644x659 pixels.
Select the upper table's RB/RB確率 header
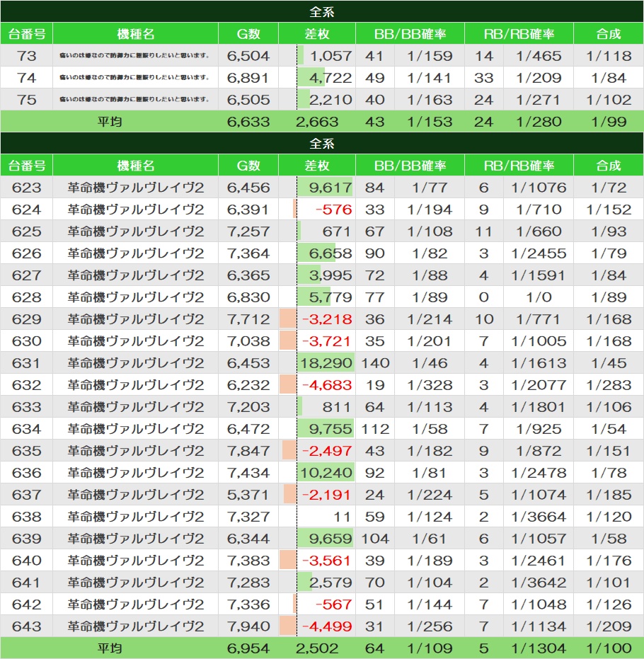click(519, 34)
